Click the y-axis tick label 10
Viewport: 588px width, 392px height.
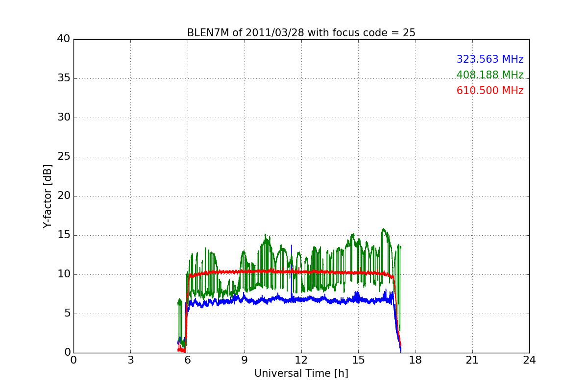tap(64, 274)
